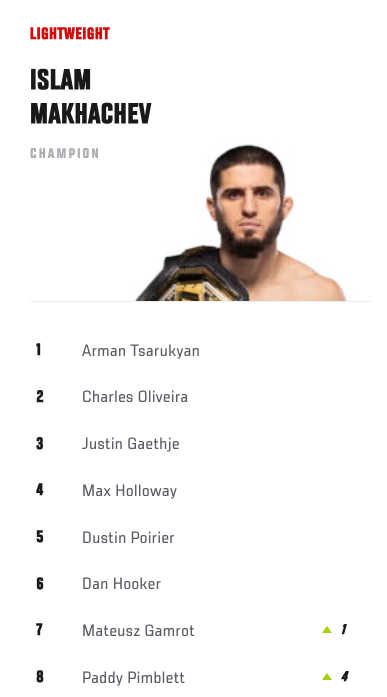Open Islam Makhachev's champion photo
This screenshot has height=697, width=387.
pos(241,223)
